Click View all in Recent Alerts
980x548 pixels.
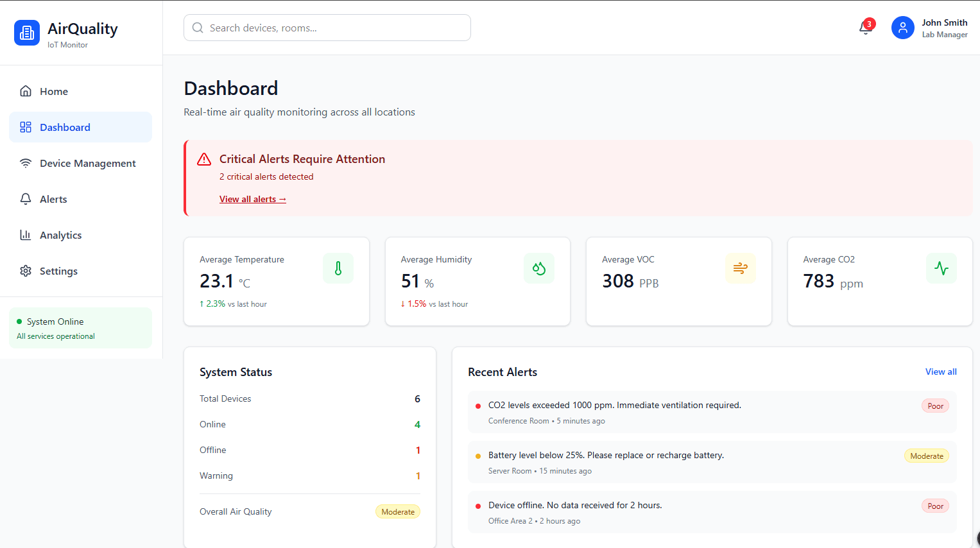coord(940,372)
